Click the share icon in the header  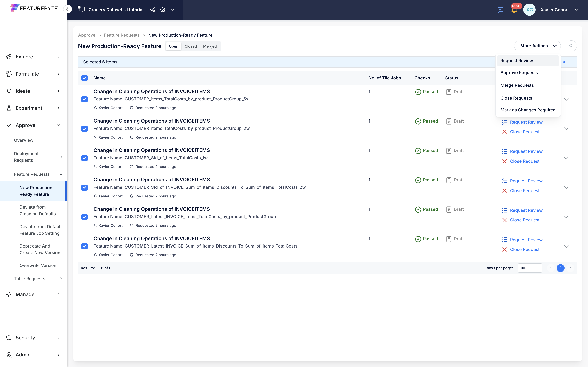[153, 10]
